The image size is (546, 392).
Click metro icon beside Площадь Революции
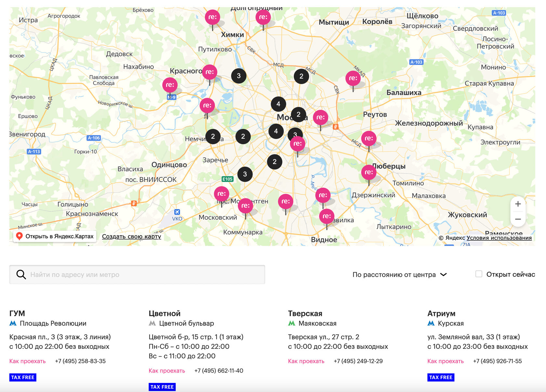[13, 323]
